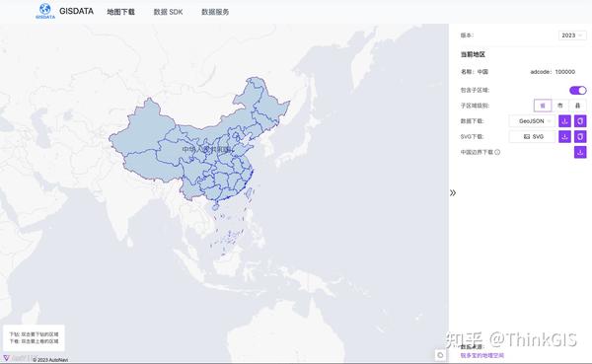Image resolution: width=592 pixels, height=364 pixels.
Task: Open the 2023 version dropdown
Action: (572, 36)
